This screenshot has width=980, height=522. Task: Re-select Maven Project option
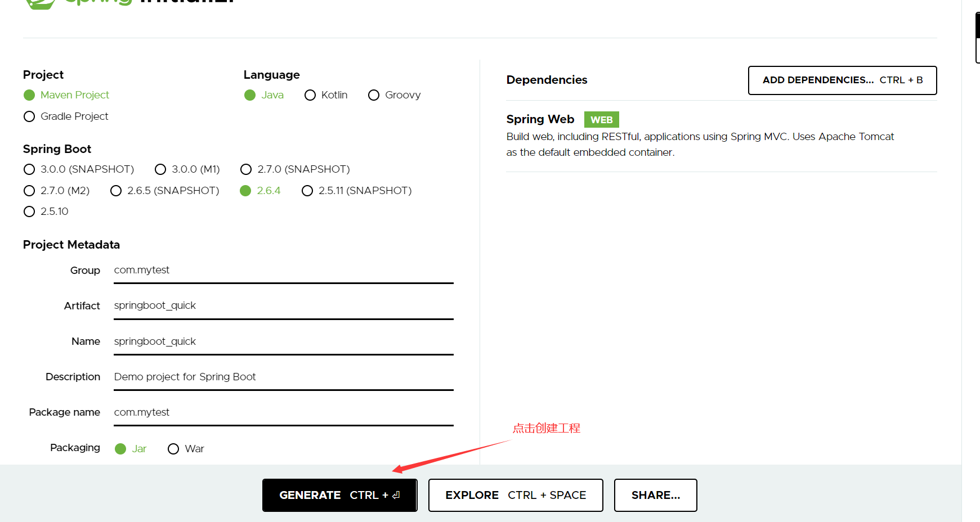click(29, 95)
